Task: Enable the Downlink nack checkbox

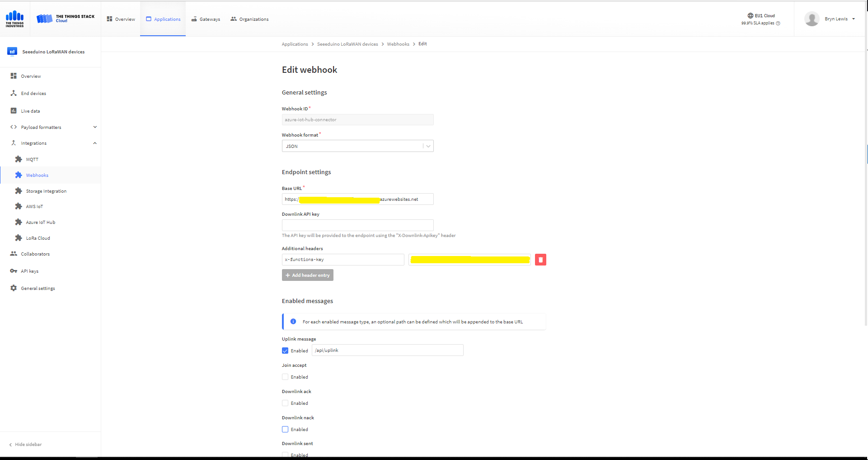Action: (285, 429)
